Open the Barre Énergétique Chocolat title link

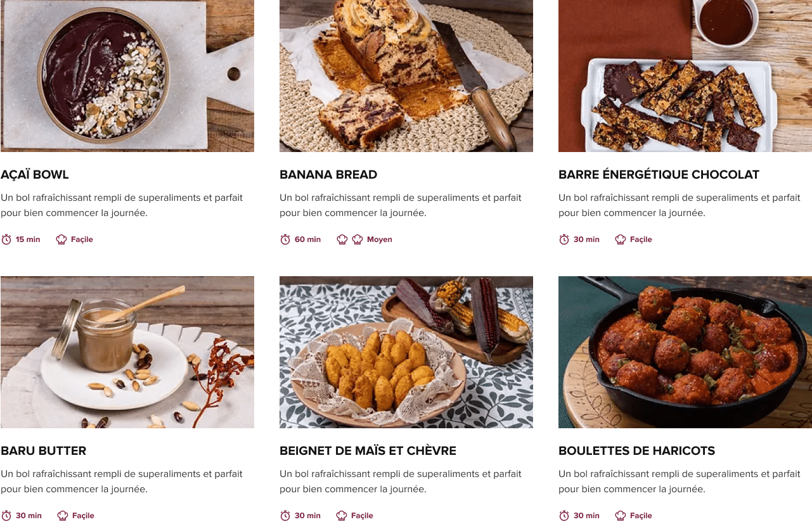pos(659,175)
